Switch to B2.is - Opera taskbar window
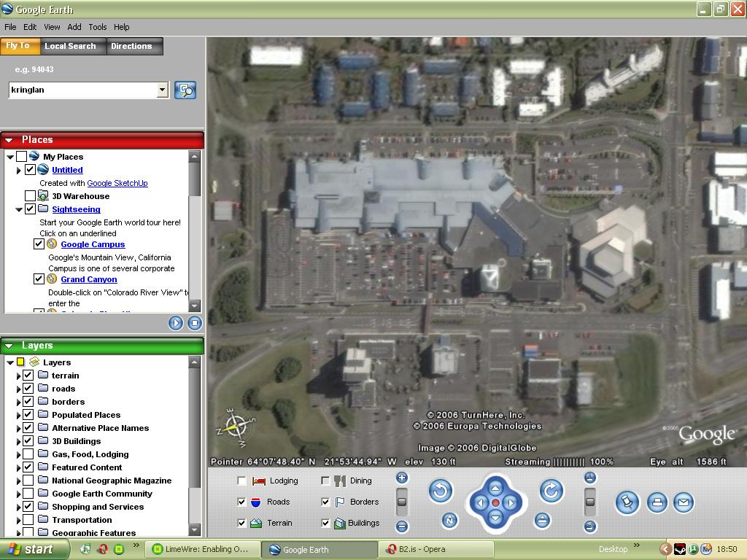 click(435, 549)
